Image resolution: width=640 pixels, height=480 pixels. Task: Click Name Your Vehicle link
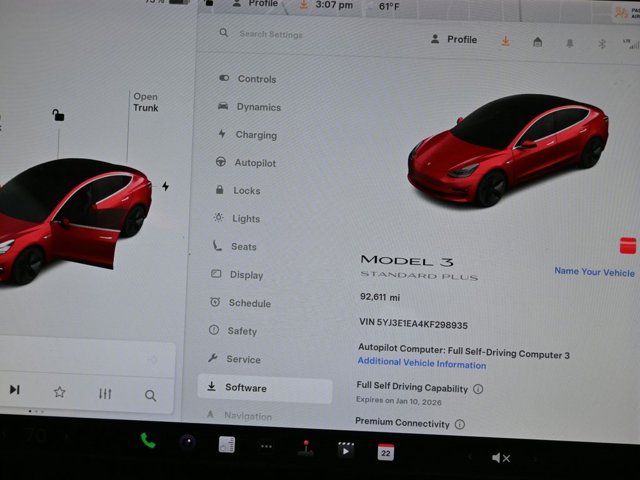click(594, 272)
